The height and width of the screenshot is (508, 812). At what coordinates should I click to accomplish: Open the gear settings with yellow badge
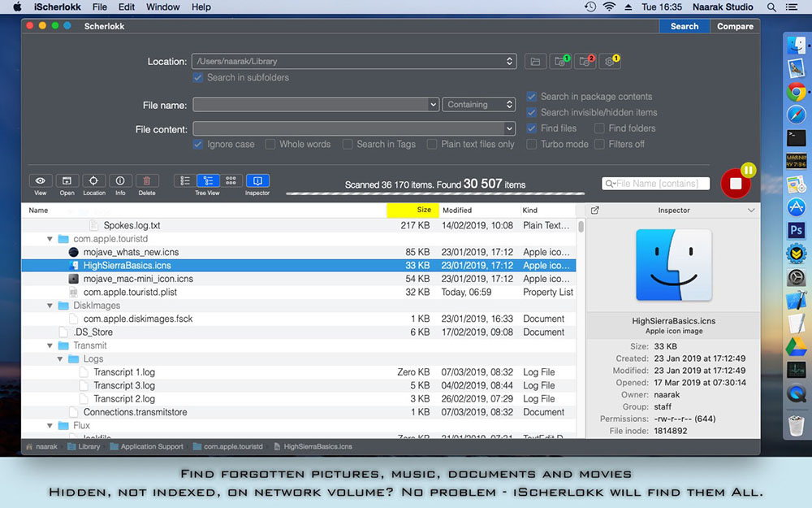pyautogui.click(x=610, y=62)
